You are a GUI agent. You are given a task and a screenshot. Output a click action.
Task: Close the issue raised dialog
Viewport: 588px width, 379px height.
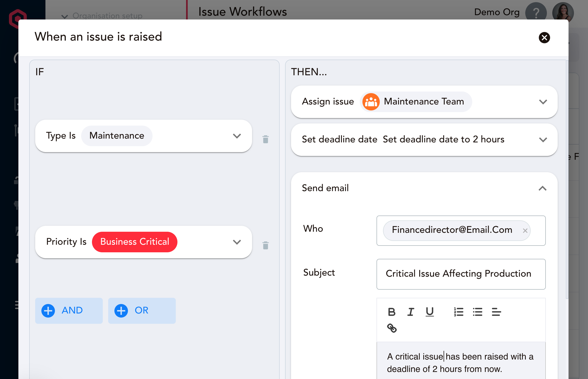[544, 38]
